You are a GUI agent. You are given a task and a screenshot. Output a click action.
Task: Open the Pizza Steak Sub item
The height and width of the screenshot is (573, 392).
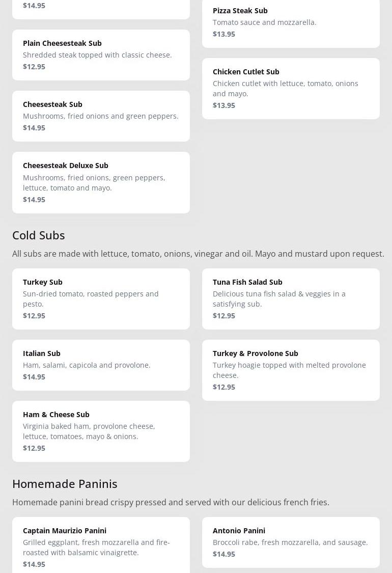click(x=291, y=22)
